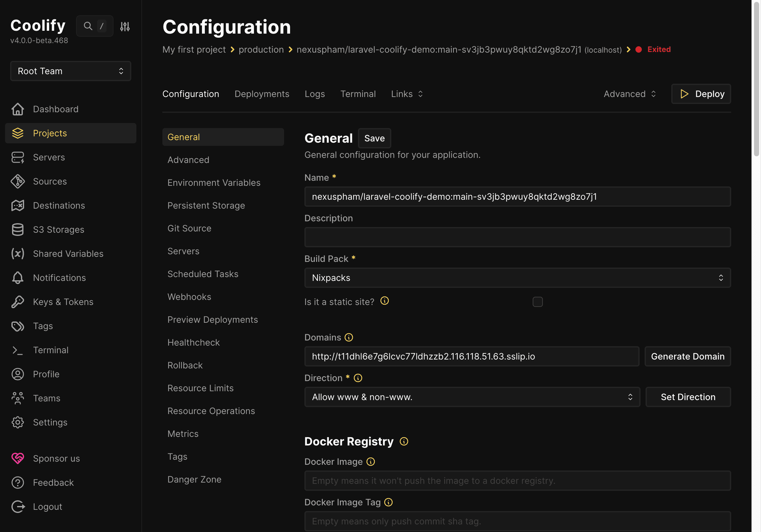
Task: Switch to the Deployments tab
Action: click(262, 94)
